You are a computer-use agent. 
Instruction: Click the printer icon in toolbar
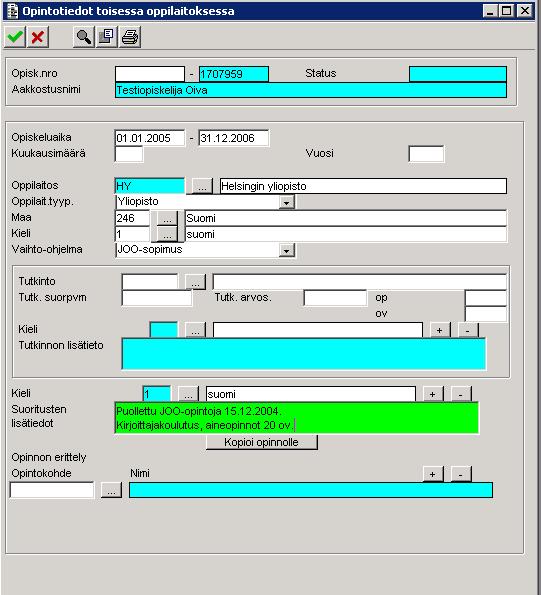click(130, 37)
